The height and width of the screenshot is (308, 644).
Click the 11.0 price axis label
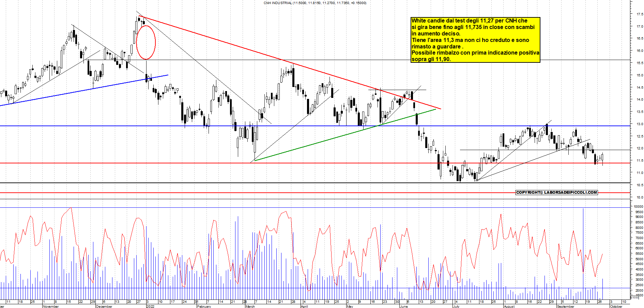tap(640, 173)
